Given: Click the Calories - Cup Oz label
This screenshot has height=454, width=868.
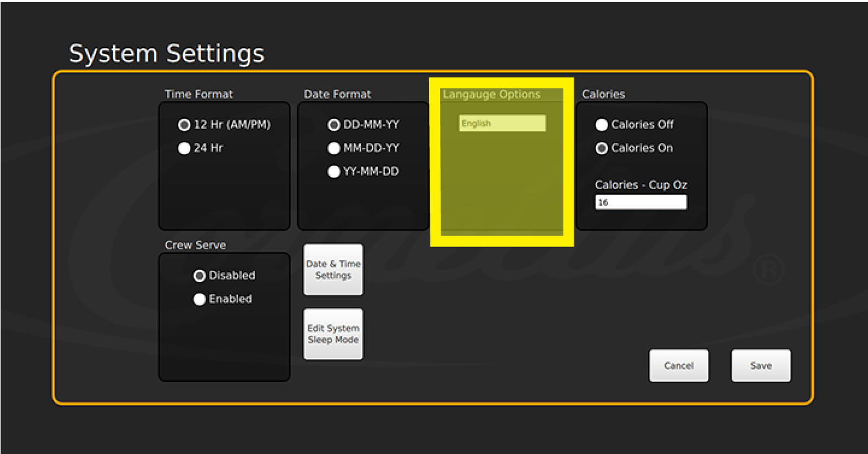Looking at the screenshot, I should pyautogui.click(x=641, y=185).
